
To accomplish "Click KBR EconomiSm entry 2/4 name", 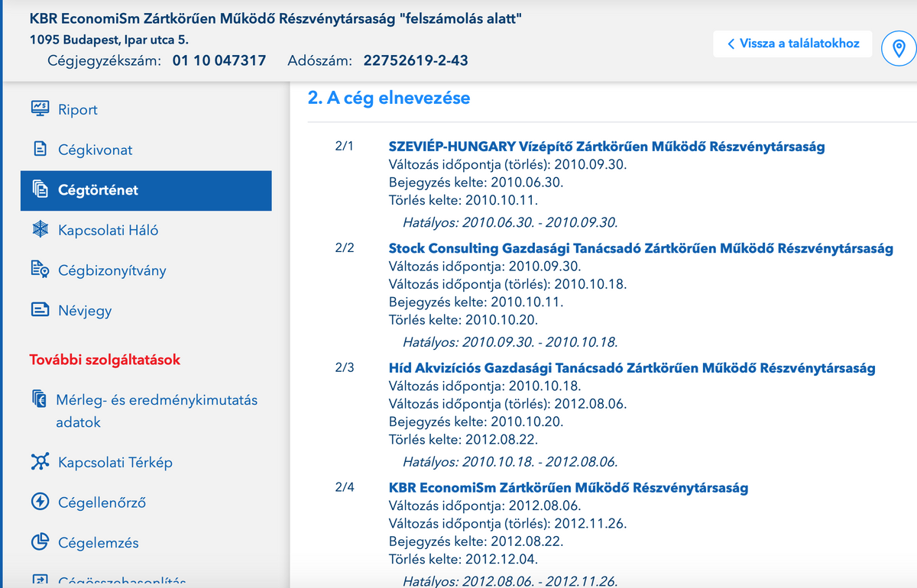I will (569, 487).
